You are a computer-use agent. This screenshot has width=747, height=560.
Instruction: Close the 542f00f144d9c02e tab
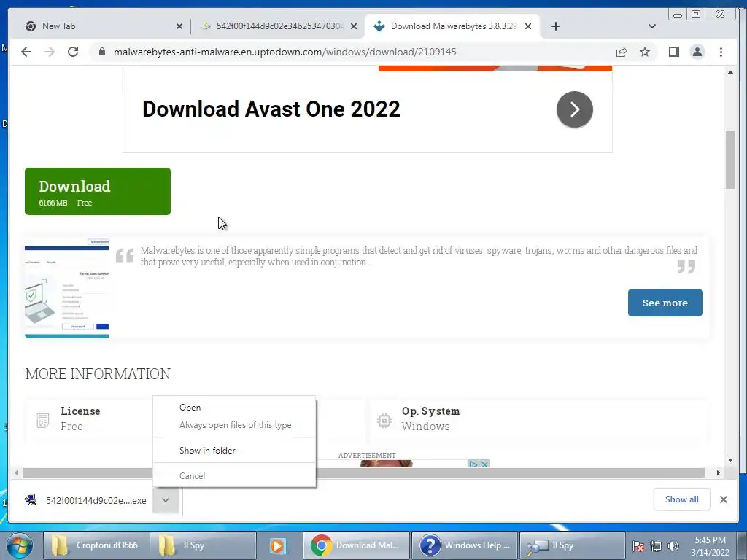coord(354,26)
